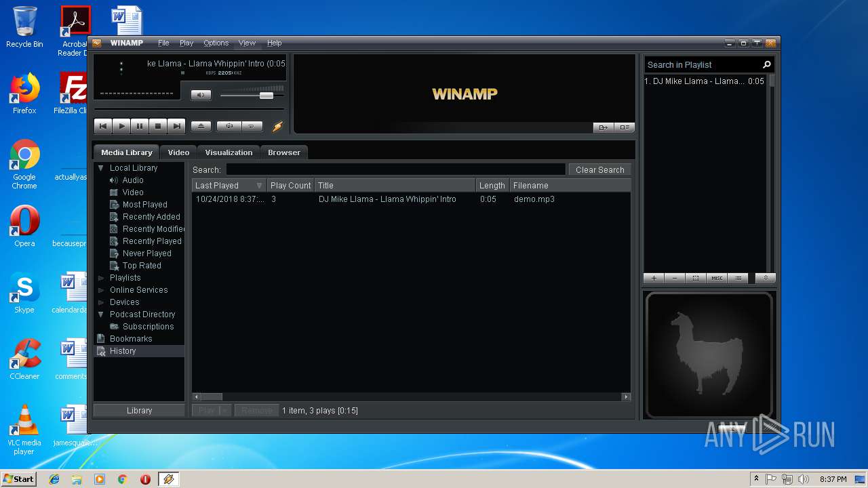The width and height of the screenshot is (868, 488).
Task: Sort by the Title column header
Action: click(x=395, y=186)
